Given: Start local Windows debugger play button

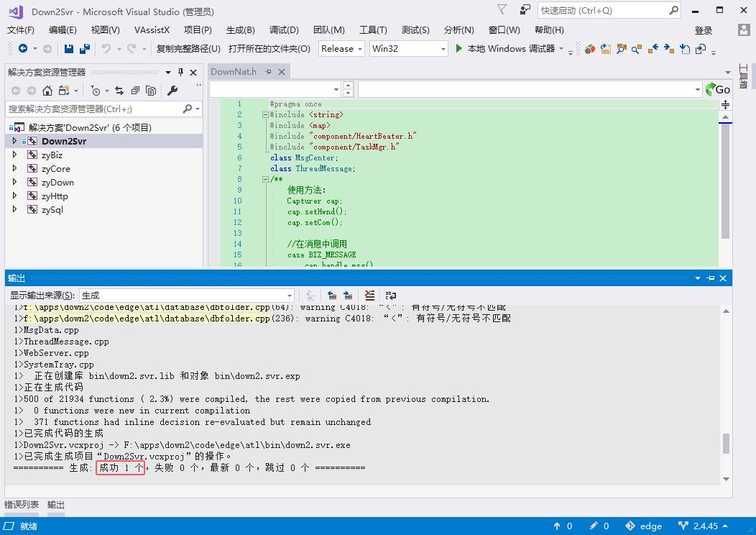Looking at the screenshot, I should click(x=459, y=49).
